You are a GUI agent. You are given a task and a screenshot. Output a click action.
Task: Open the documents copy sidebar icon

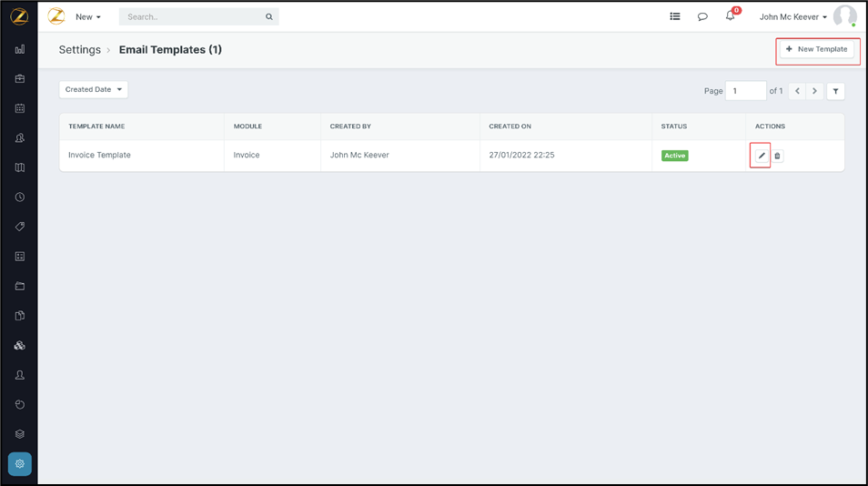pos(20,316)
